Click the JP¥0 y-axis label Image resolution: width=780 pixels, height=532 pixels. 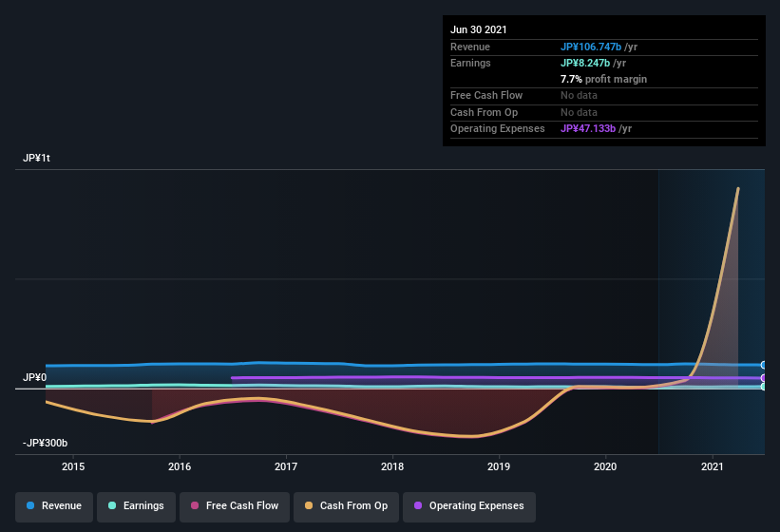point(34,378)
